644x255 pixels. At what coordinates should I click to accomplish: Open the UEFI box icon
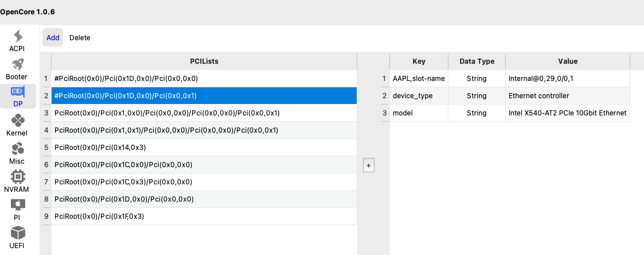tap(18, 233)
